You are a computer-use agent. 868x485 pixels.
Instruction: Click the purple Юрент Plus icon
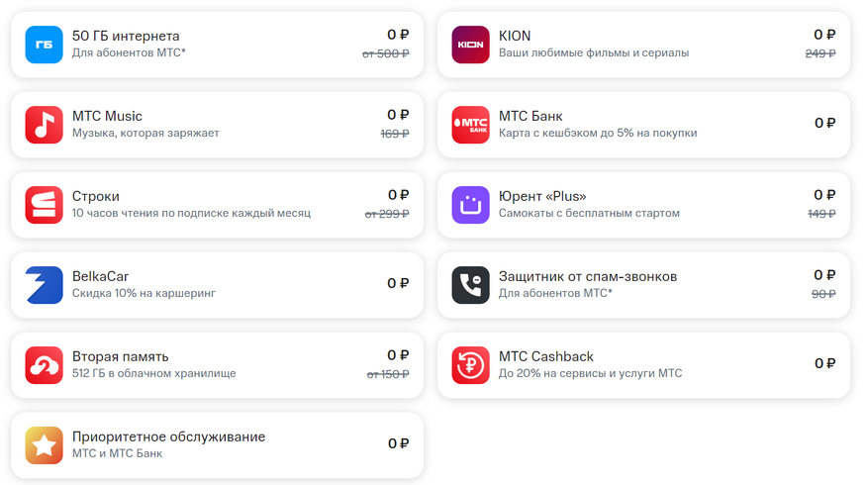click(470, 205)
